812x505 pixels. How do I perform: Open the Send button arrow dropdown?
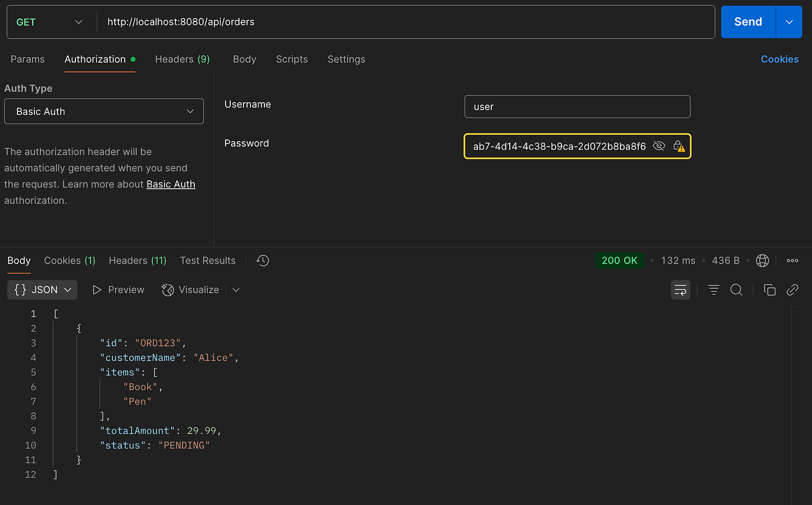tap(789, 22)
